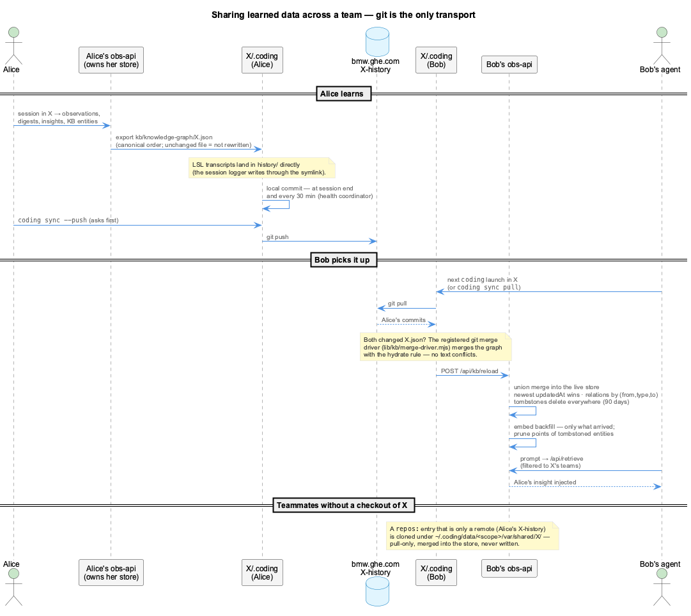Click the Alice actor figure at the bottom
The width and height of the screenshot is (691, 616).
[x=13, y=587]
